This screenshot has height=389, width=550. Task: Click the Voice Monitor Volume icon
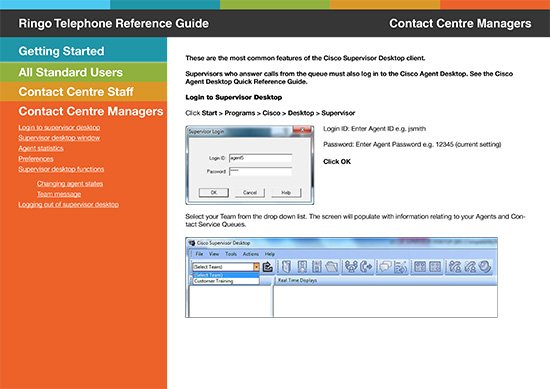coord(485,267)
